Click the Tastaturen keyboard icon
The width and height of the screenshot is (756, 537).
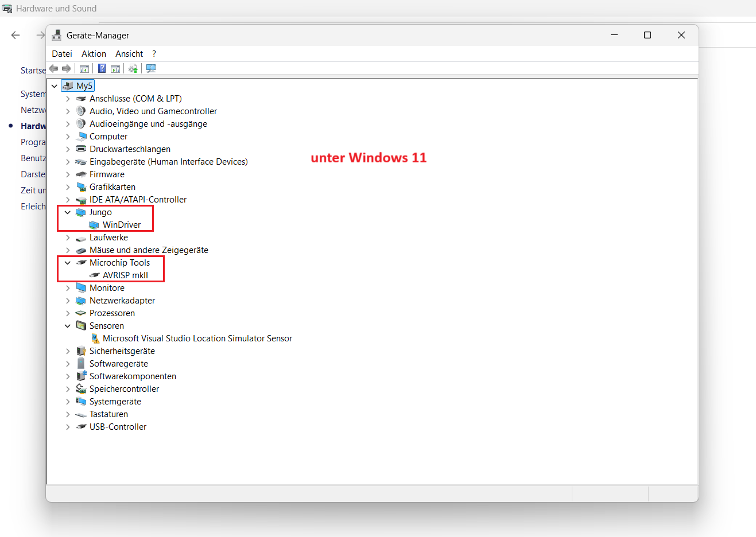(x=81, y=414)
